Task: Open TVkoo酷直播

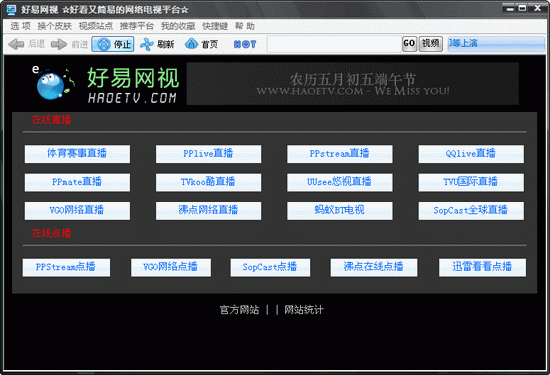Action: (208, 182)
